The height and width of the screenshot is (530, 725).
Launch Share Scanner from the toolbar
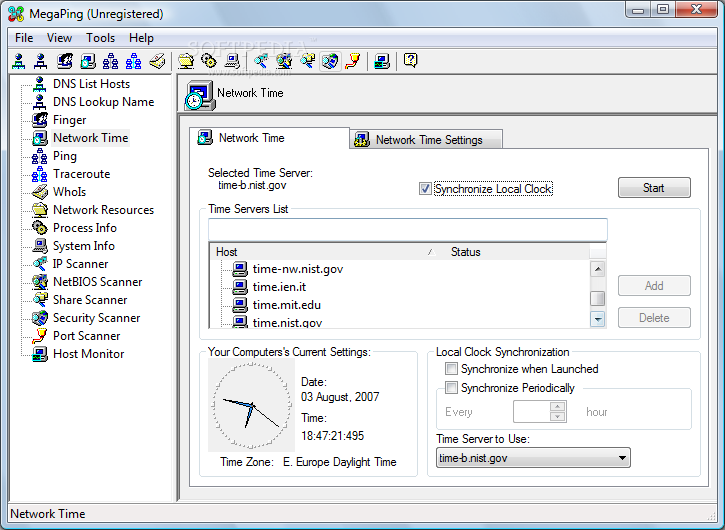(307, 61)
